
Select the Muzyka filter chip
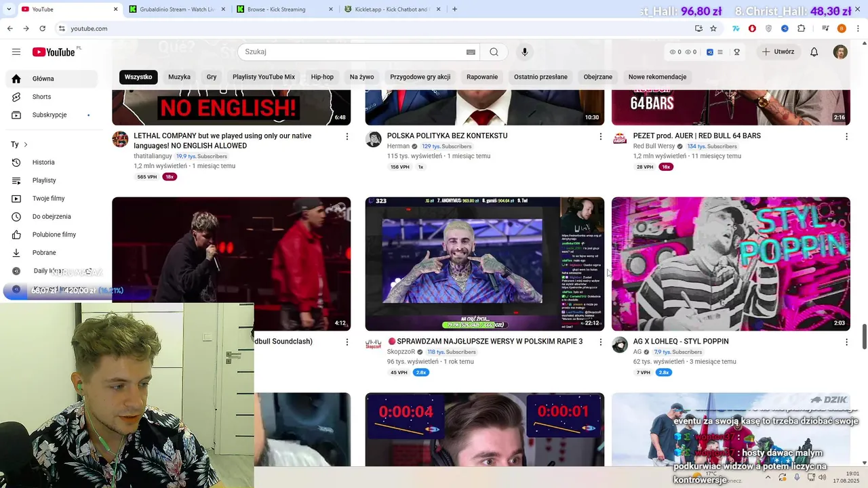pos(179,77)
